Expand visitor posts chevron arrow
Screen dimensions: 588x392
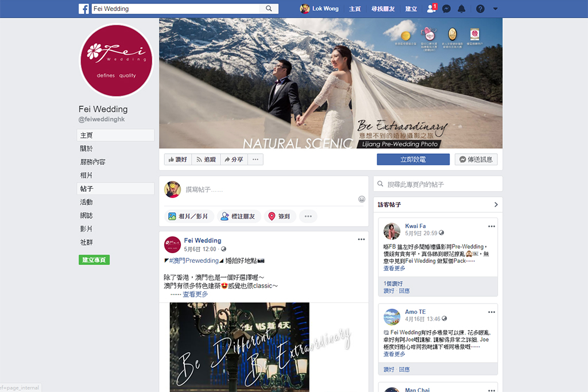tap(496, 205)
